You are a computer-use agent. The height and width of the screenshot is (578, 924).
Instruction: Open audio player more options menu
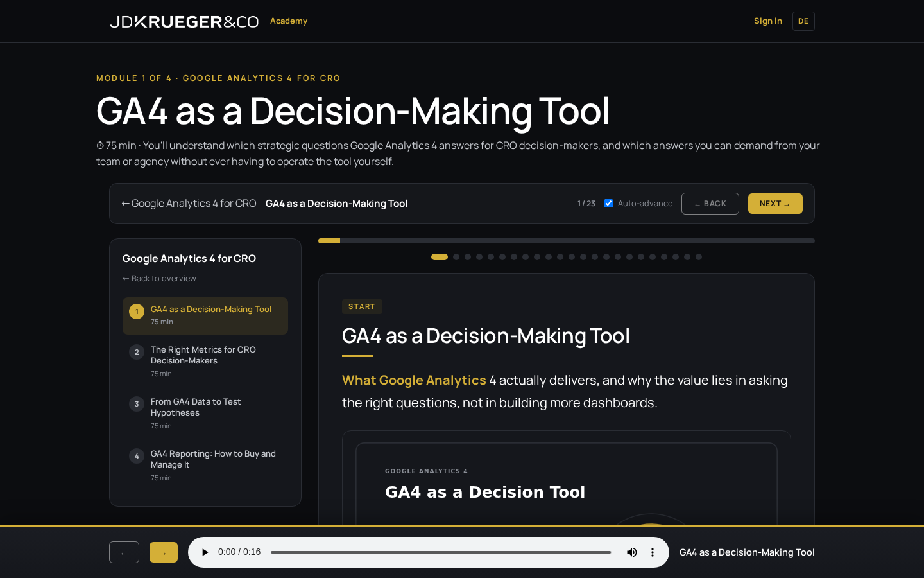click(653, 552)
